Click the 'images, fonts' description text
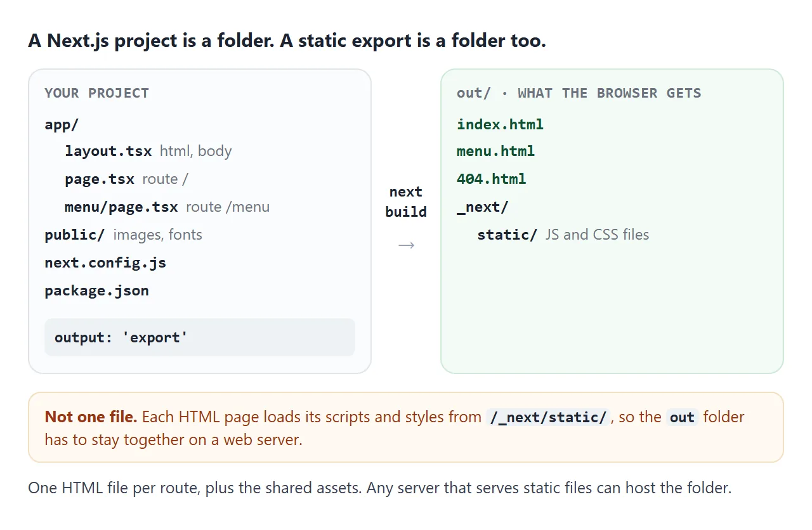This screenshot has height=530, width=812. (158, 235)
